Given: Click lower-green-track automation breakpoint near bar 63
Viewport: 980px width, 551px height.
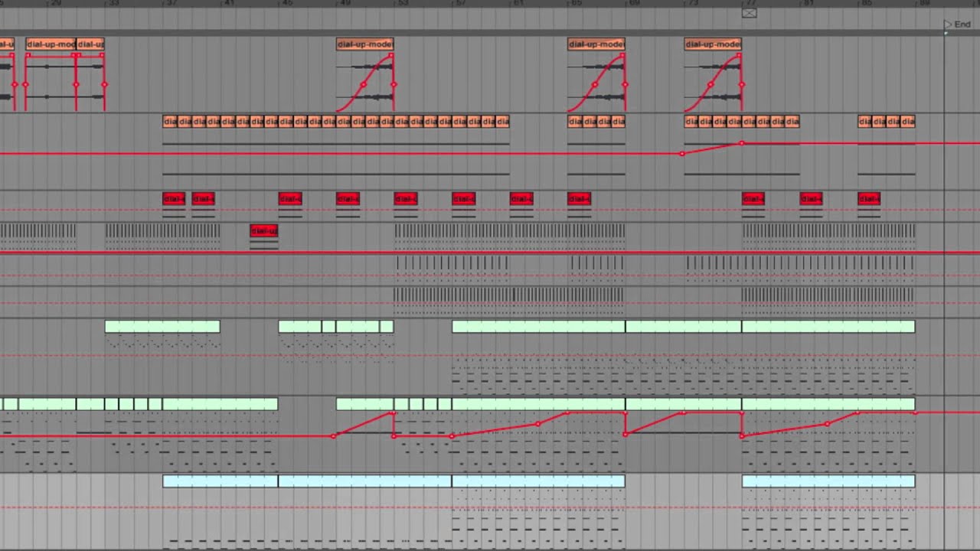Looking at the screenshot, I should point(538,424).
